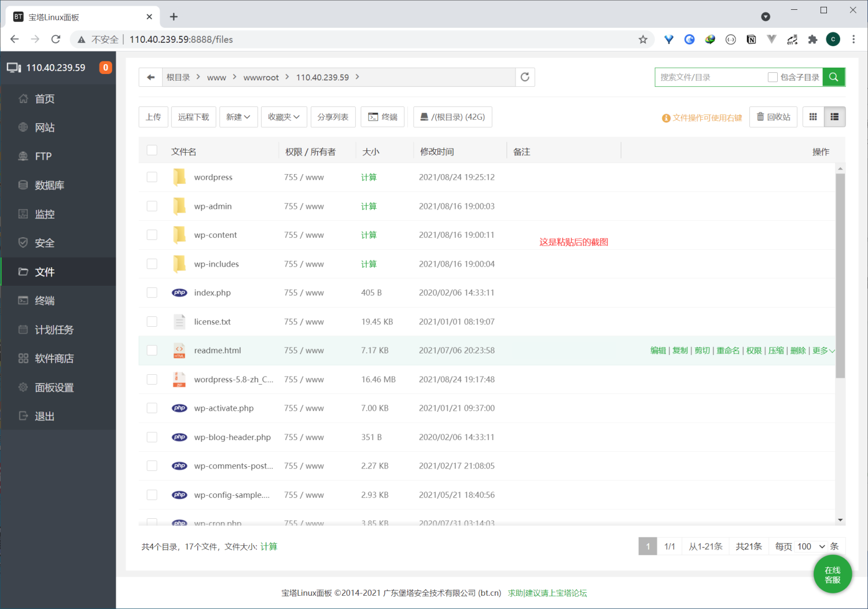Check the box for wordpress folder
The height and width of the screenshot is (609, 868).
point(152,177)
